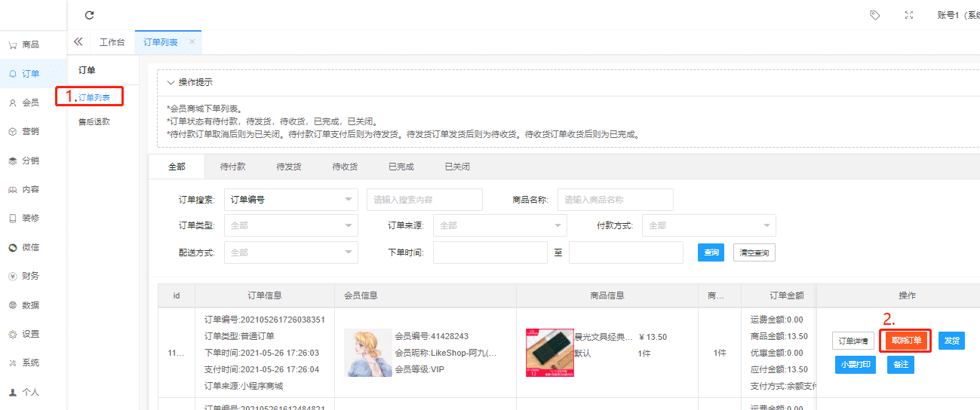Toggle fullscreen mode icon
The width and height of the screenshot is (980, 410).
point(909,15)
